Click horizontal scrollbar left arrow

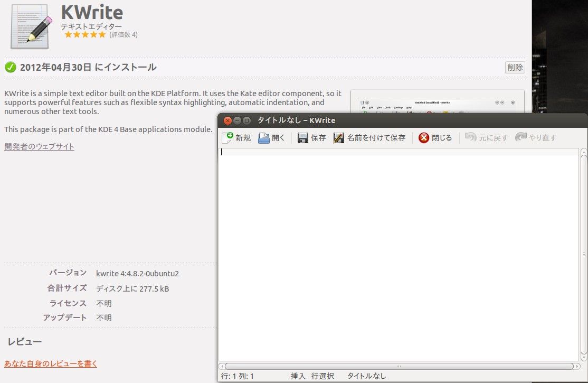(222, 366)
